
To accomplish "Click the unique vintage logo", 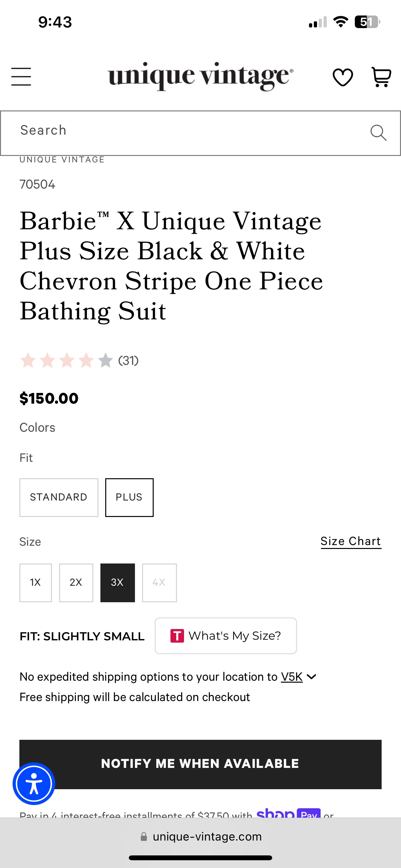I will tap(200, 76).
